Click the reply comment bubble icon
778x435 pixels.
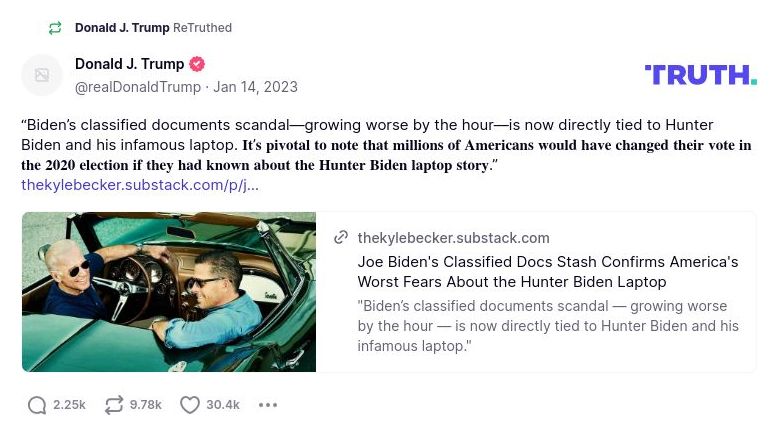coord(37,405)
